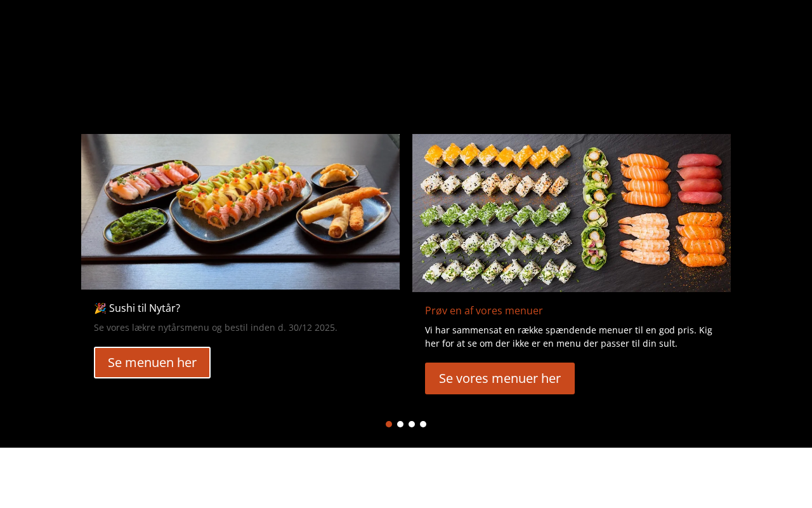
Task: Select the active orange carousel dot
Action: (389, 424)
